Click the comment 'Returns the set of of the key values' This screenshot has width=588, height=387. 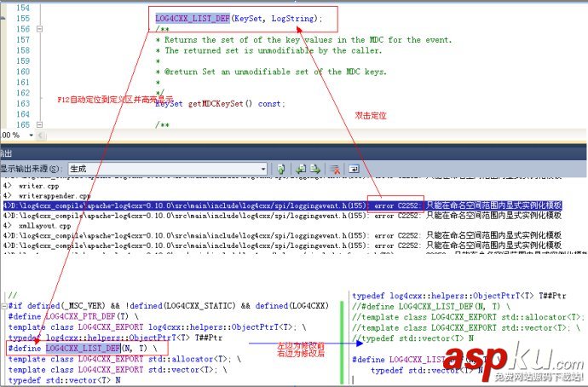click(x=248, y=40)
